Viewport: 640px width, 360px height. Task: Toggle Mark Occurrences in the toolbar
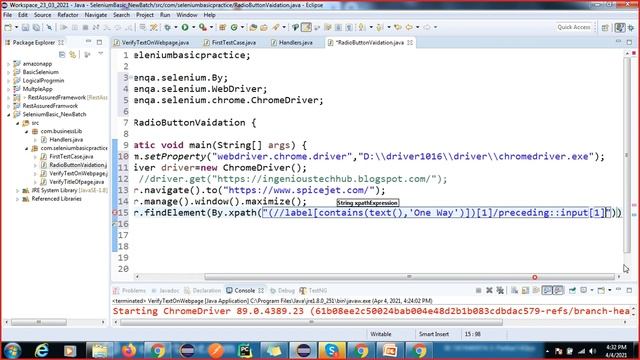click(306, 27)
